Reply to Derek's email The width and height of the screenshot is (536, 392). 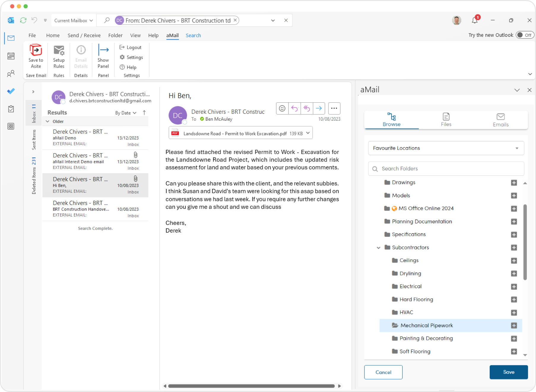coord(294,108)
